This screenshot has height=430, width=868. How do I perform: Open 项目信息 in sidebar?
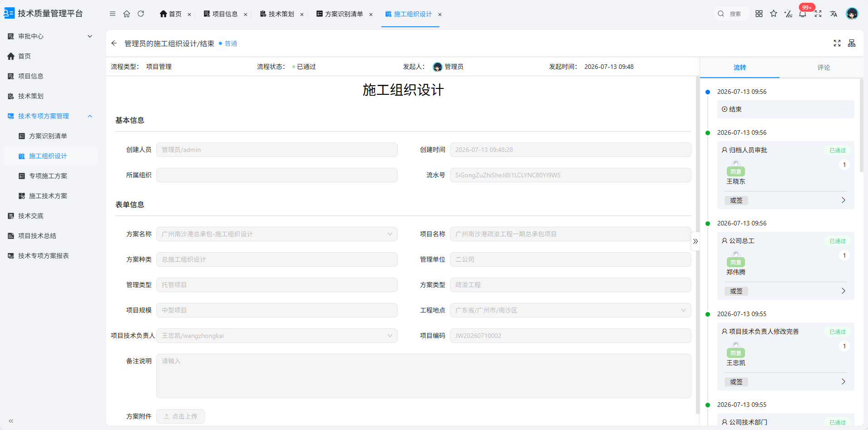(50, 76)
